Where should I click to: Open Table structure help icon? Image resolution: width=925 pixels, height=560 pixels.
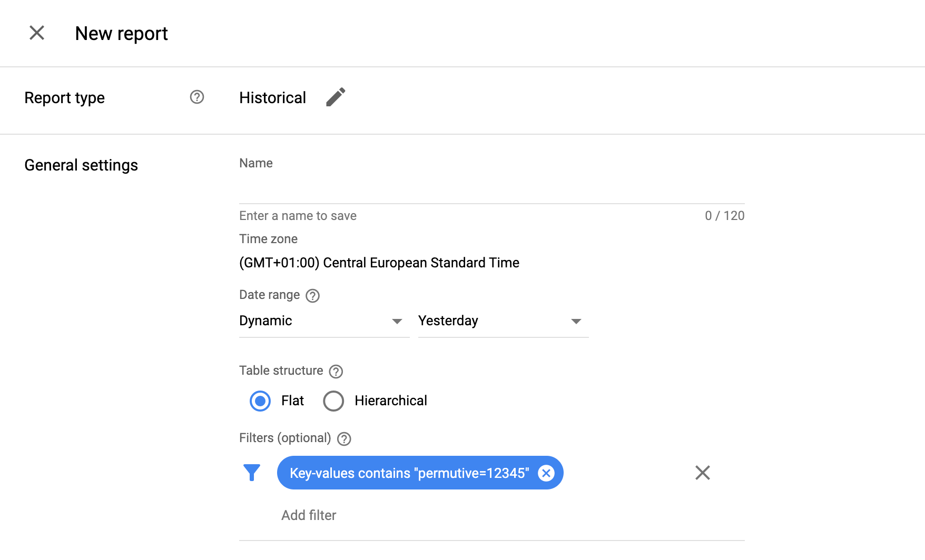click(x=336, y=372)
